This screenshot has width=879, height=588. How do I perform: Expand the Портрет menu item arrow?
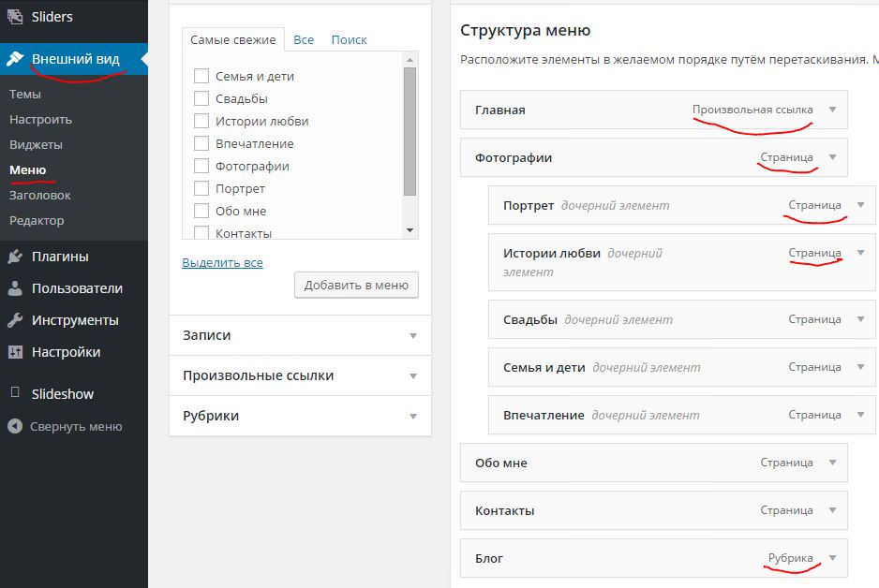click(860, 205)
